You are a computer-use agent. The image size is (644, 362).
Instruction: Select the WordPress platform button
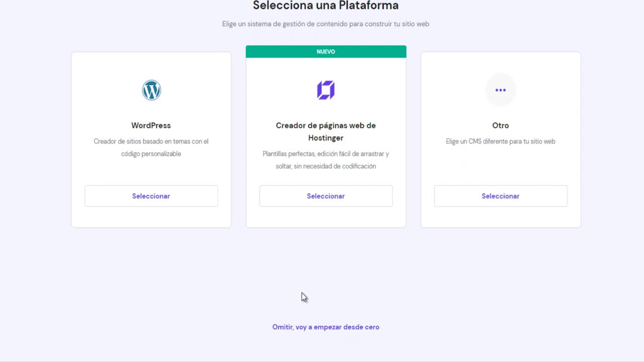point(151,196)
